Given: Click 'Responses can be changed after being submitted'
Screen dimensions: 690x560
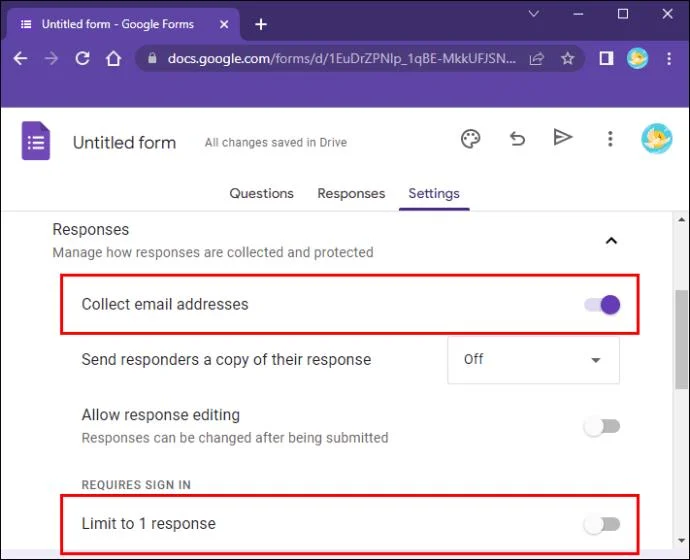Looking at the screenshot, I should 235,438.
